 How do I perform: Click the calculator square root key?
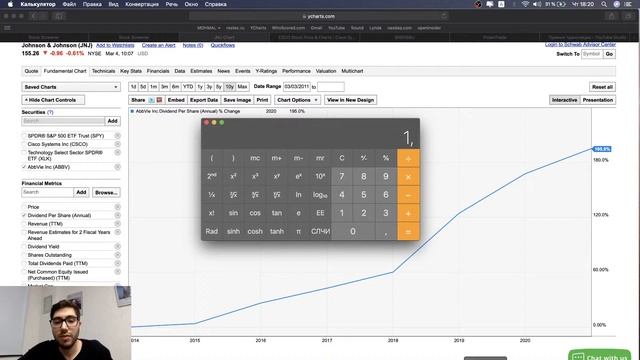233,195
